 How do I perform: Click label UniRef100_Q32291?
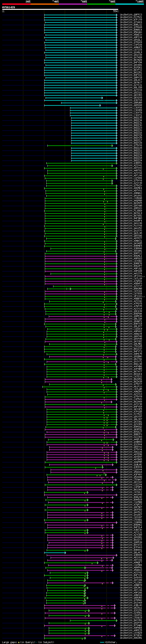click(x=131, y=610)
